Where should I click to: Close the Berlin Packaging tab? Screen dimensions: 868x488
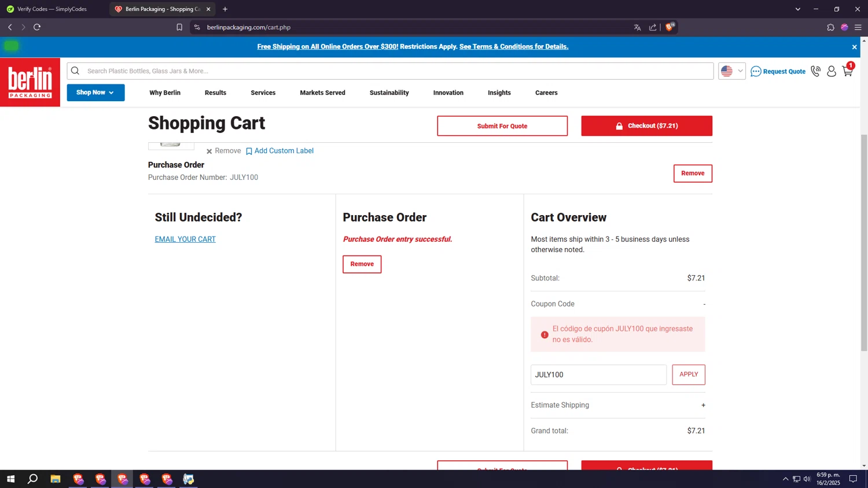pos(208,9)
